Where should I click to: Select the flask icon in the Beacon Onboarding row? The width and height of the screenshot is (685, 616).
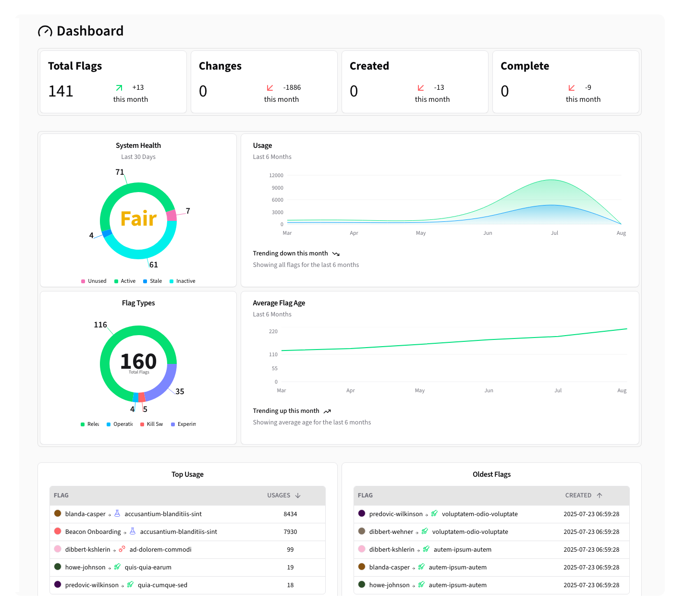(132, 531)
